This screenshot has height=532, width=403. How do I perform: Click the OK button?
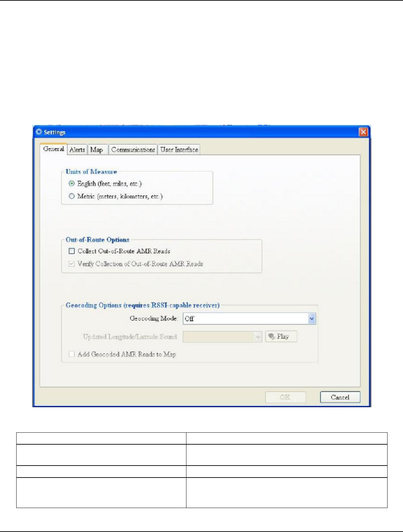click(285, 397)
